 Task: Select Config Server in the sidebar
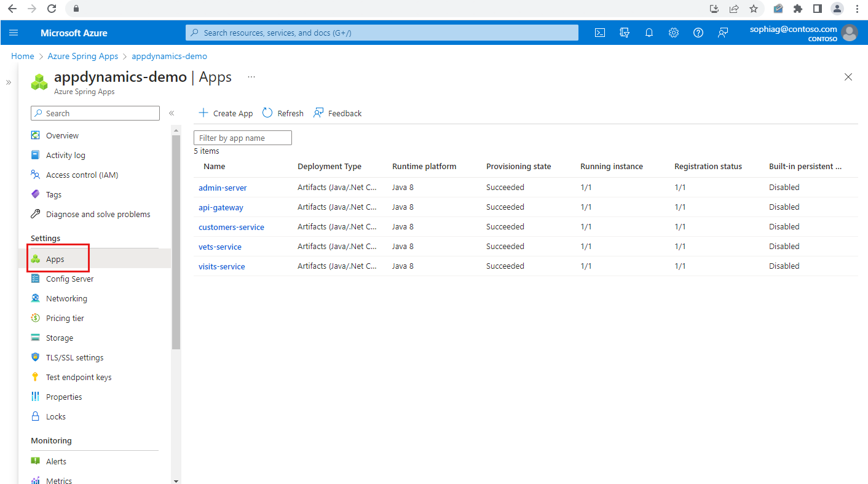pyautogui.click(x=69, y=279)
